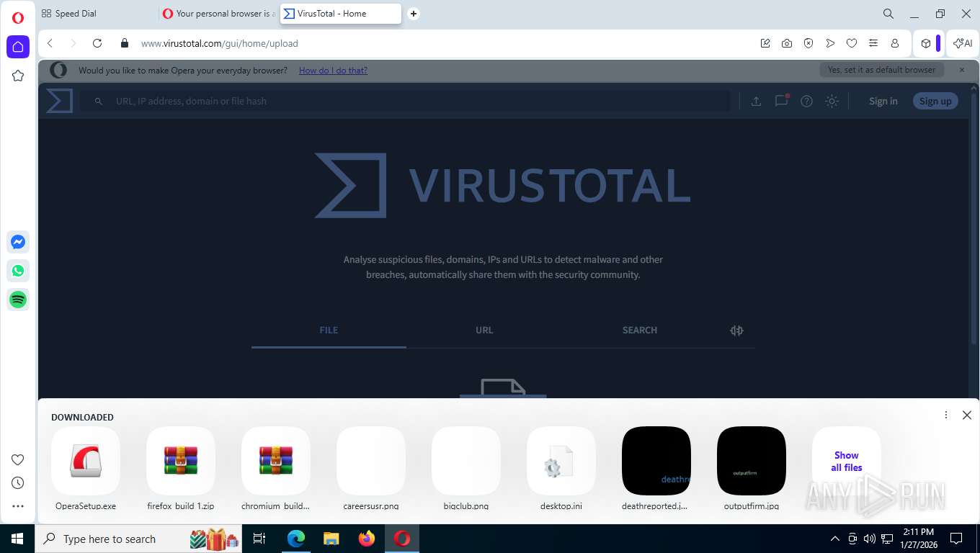This screenshot has width=980, height=553.
Task: Open firefox_build 1.zip download
Action: 181,468
